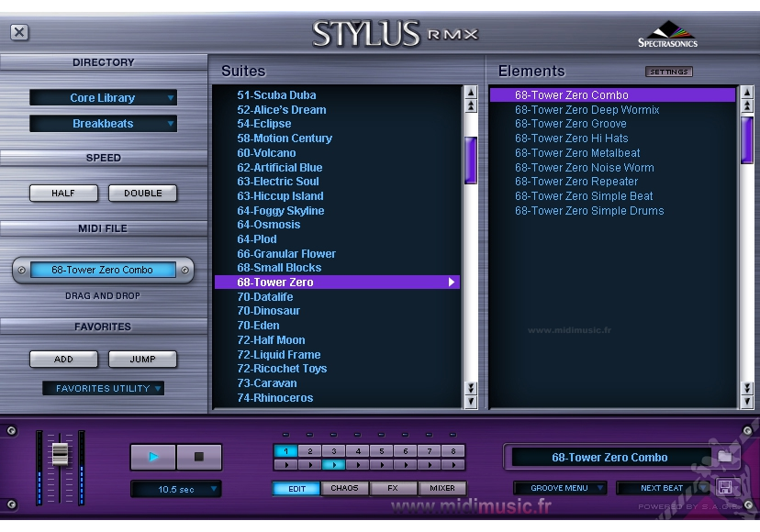Click Suites list scroll up arrow
The height and width of the screenshot is (532, 760).
(x=471, y=92)
